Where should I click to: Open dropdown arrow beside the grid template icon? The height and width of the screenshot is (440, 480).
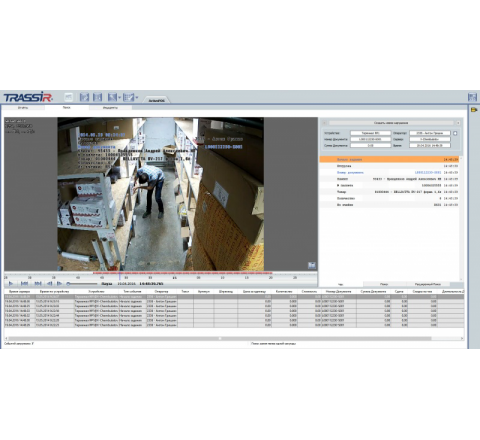[x=137, y=97]
